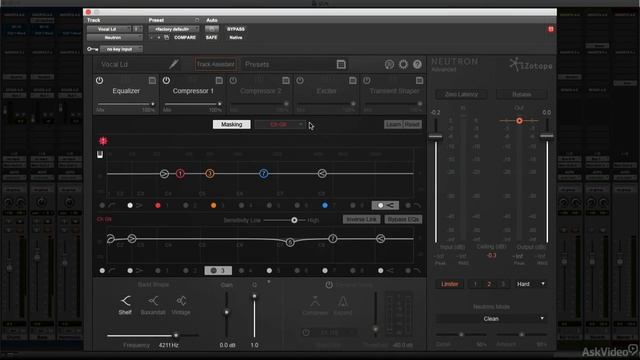
Task: Click the EQ Reset button
Action: tap(412, 124)
